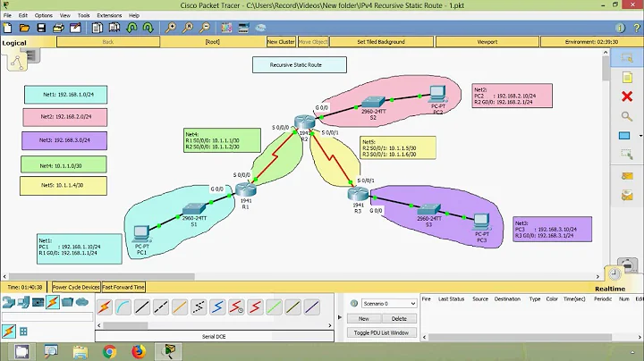Open the Options menu
Viewport: 644px width, 361px height.
[x=44, y=15]
